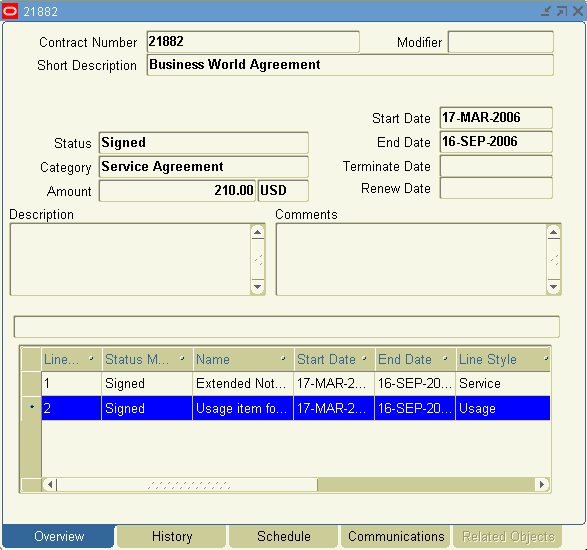Screen dimensions: 587x550
Task: Close the 21882 window
Action: tap(578, 11)
